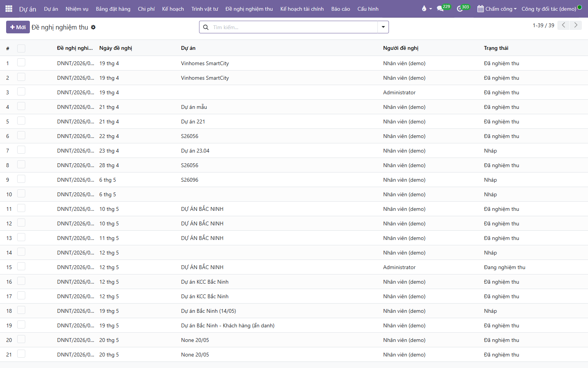
Task: Open the Bảng đặt hàng menu
Action: tap(113, 9)
